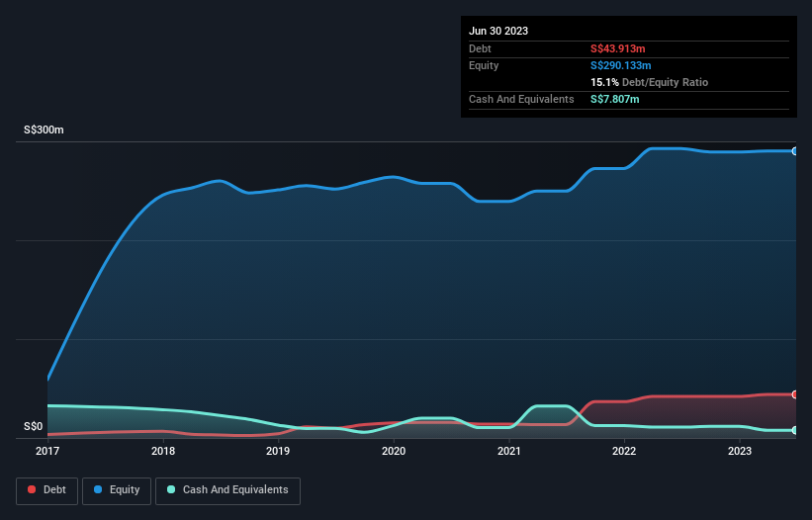Click the 2018 x-axis label
This screenshot has width=812, height=520.
(163, 451)
